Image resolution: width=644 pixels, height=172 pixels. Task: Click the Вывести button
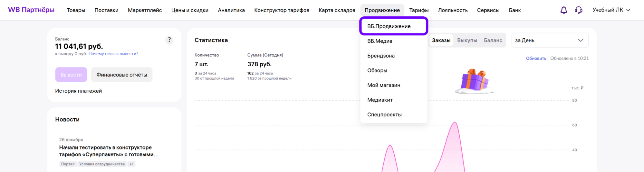(71, 75)
